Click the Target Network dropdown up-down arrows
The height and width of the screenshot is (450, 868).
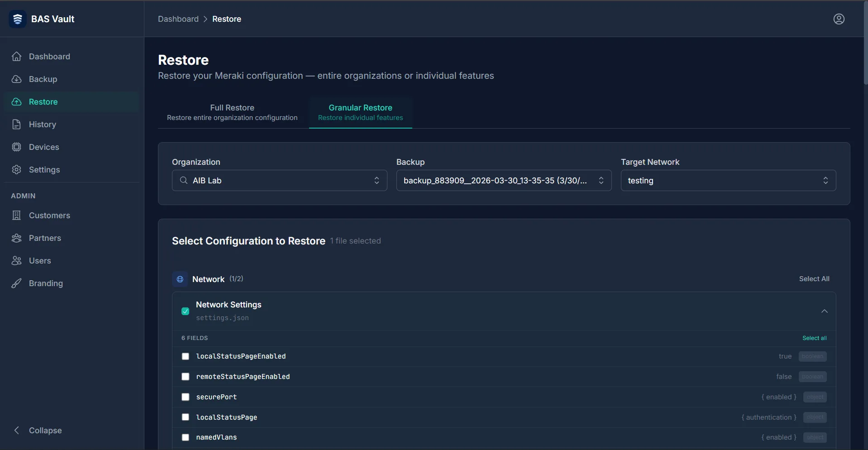825,180
